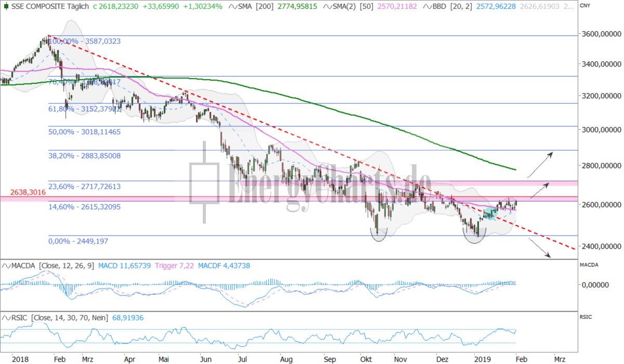Click the 2800,00000 price axis tick
The image size is (624, 364).
(x=602, y=165)
